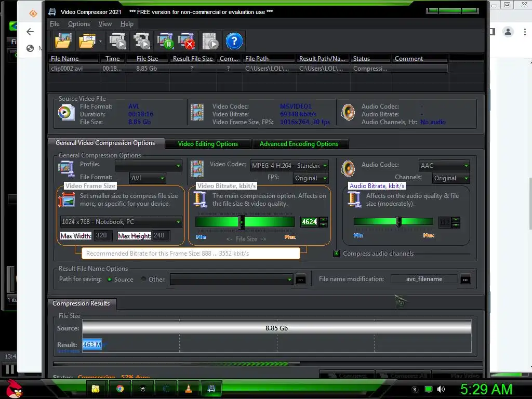
Task: Open the volume control in system tray
Action: pyautogui.click(x=441, y=389)
